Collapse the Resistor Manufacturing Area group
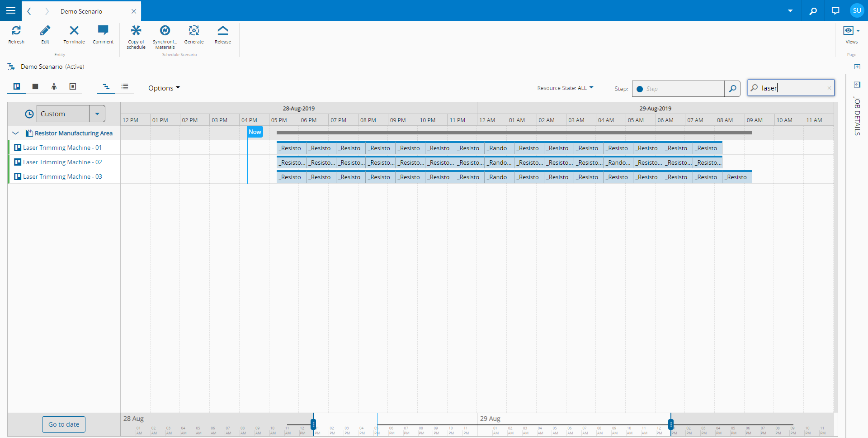Viewport: 868px width, 438px height. coord(15,133)
